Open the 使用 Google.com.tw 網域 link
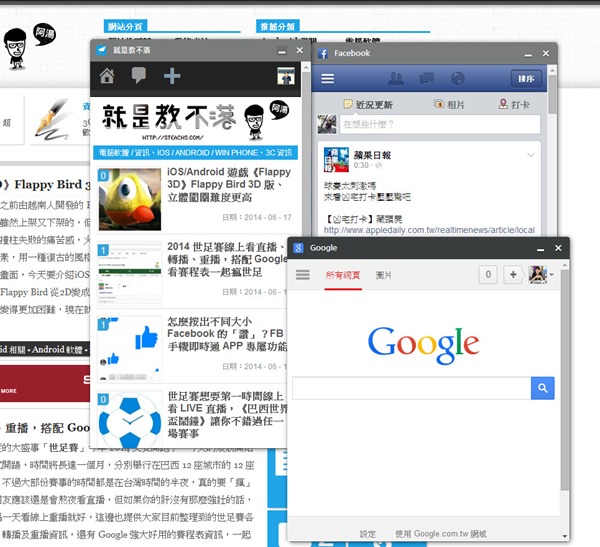Image resolution: width=600 pixels, height=547 pixels. click(440, 534)
